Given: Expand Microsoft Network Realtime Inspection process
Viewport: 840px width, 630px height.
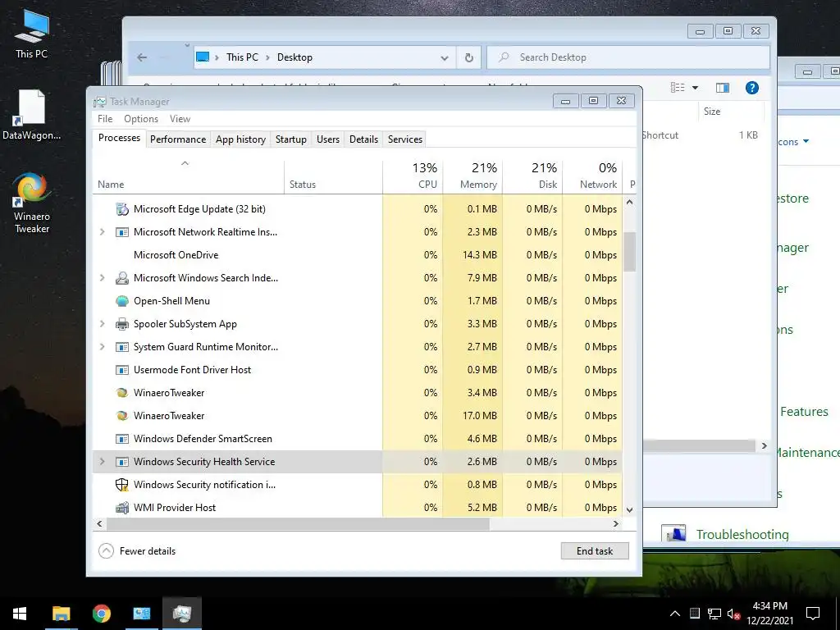Looking at the screenshot, I should 103,232.
